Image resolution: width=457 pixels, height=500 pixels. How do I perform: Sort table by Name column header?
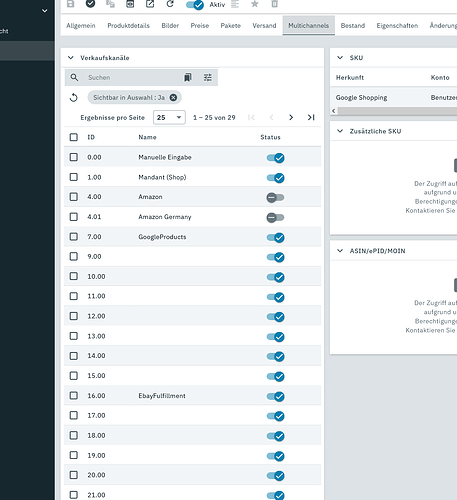147,137
